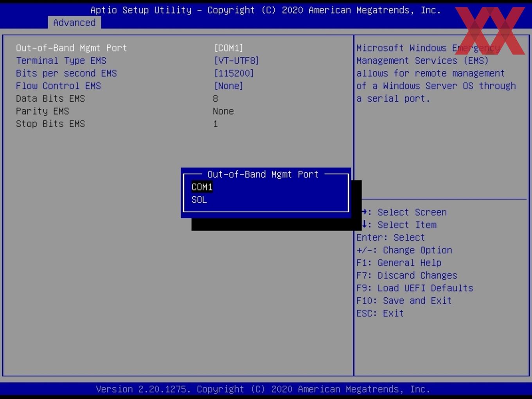Click the F10: Save and Exit hint

(x=404, y=301)
